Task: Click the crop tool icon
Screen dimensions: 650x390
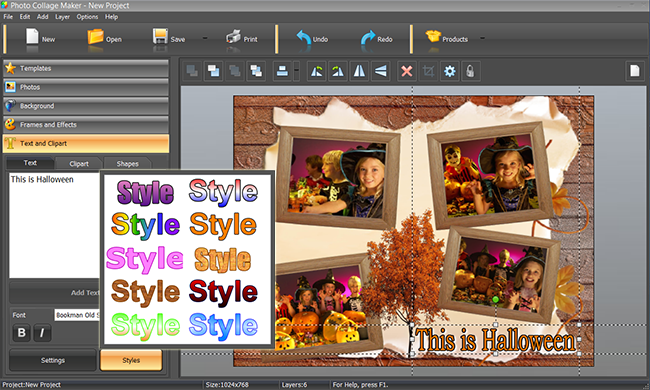Action: pyautogui.click(x=428, y=71)
